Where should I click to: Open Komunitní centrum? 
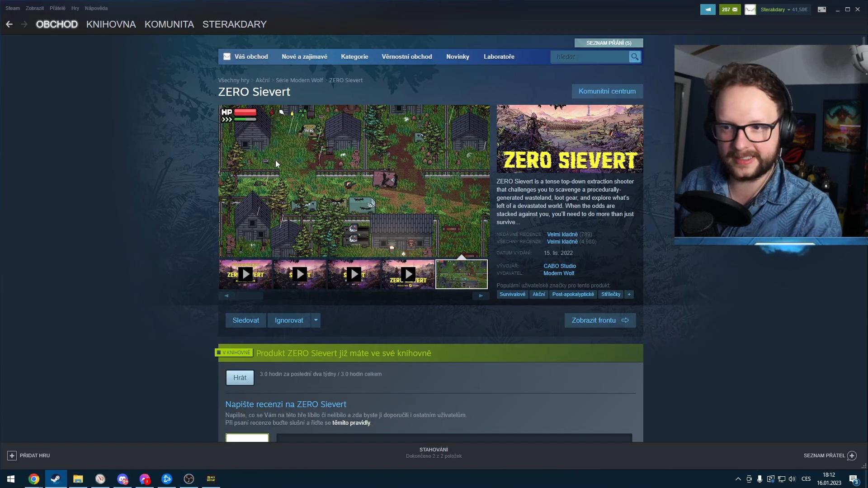tap(607, 91)
